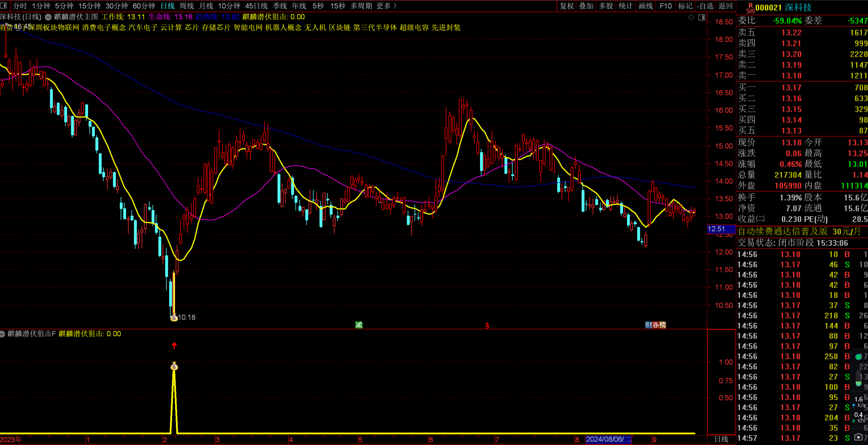Click the 返回 back button
The width and height of the screenshot is (868, 445).
[x=726, y=6]
